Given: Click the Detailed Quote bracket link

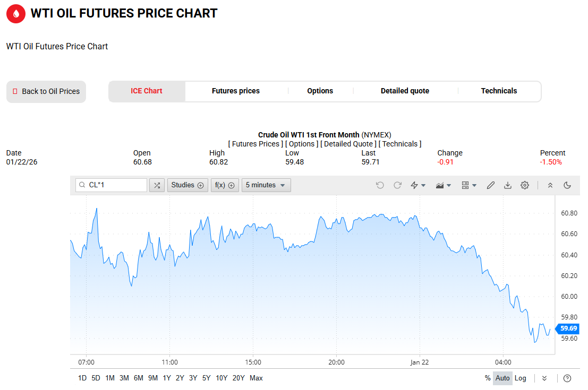Looking at the screenshot, I should point(348,144).
